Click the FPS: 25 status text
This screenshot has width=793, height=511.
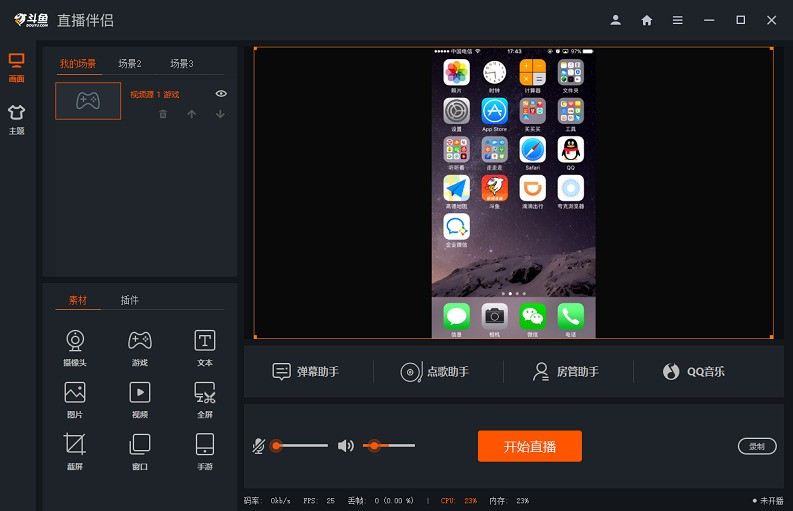319,501
